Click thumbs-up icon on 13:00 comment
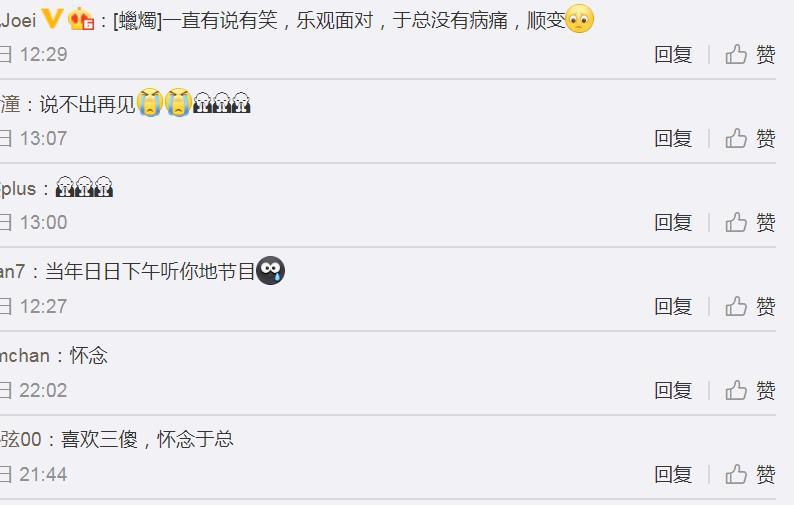The image size is (794, 505). click(x=736, y=222)
